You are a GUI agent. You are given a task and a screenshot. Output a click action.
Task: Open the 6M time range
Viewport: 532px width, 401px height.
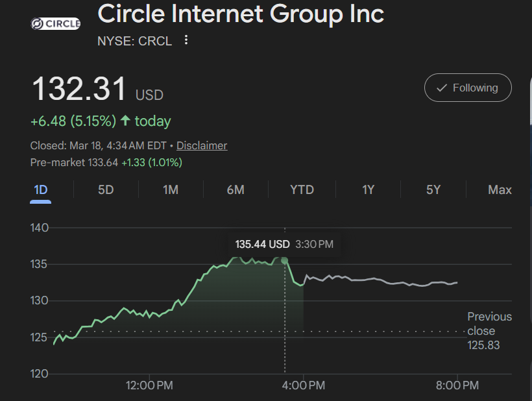(x=236, y=189)
